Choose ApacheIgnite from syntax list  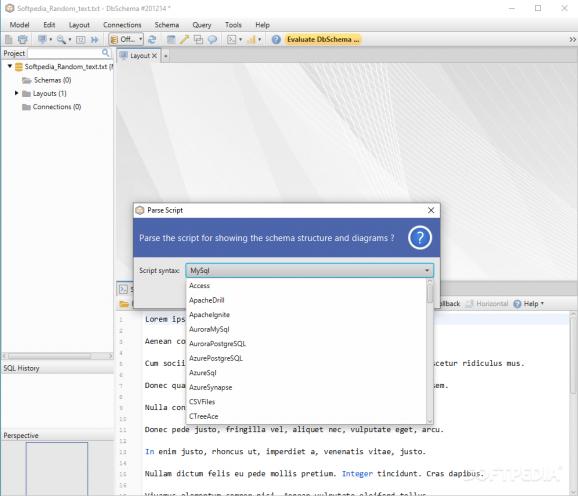pos(306,315)
